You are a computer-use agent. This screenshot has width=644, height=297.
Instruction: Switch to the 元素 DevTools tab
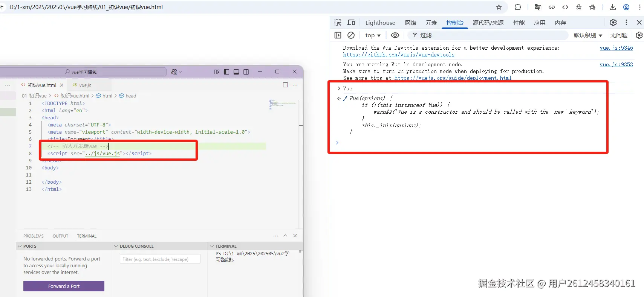(431, 23)
